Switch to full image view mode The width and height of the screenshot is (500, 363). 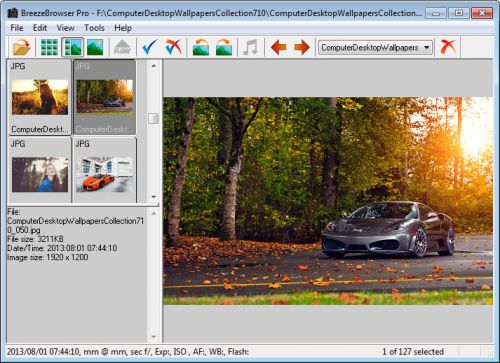pos(95,47)
